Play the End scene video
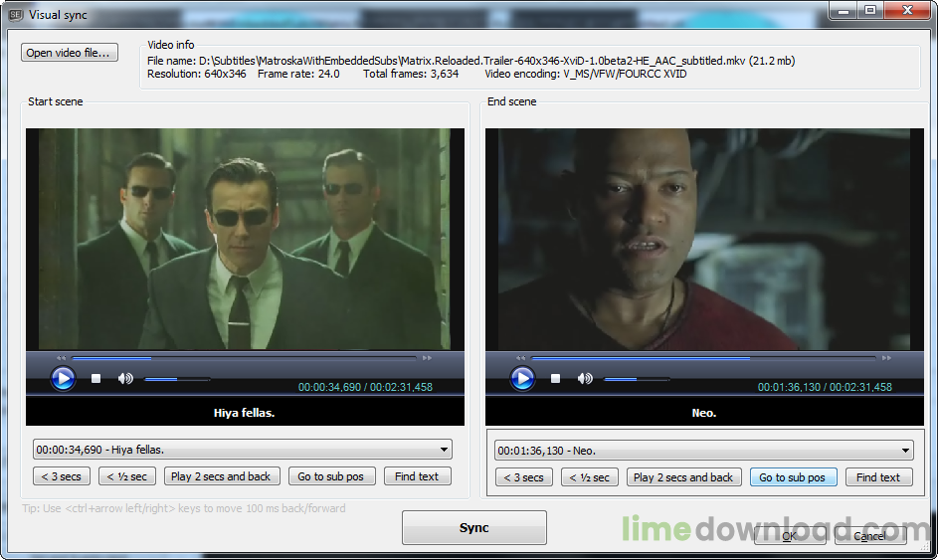The height and width of the screenshot is (560, 938). 522,379
